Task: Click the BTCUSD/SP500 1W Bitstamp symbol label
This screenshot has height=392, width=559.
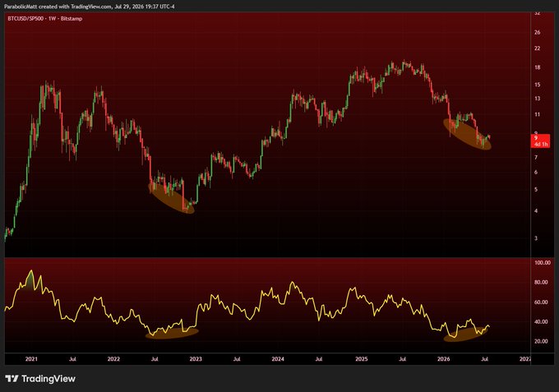Action: click(45, 19)
